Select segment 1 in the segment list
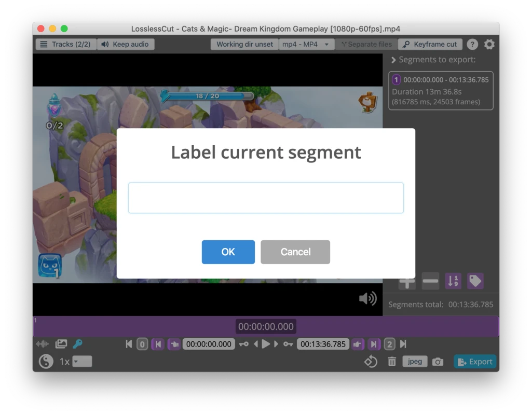This screenshot has height=415, width=532. [x=441, y=91]
